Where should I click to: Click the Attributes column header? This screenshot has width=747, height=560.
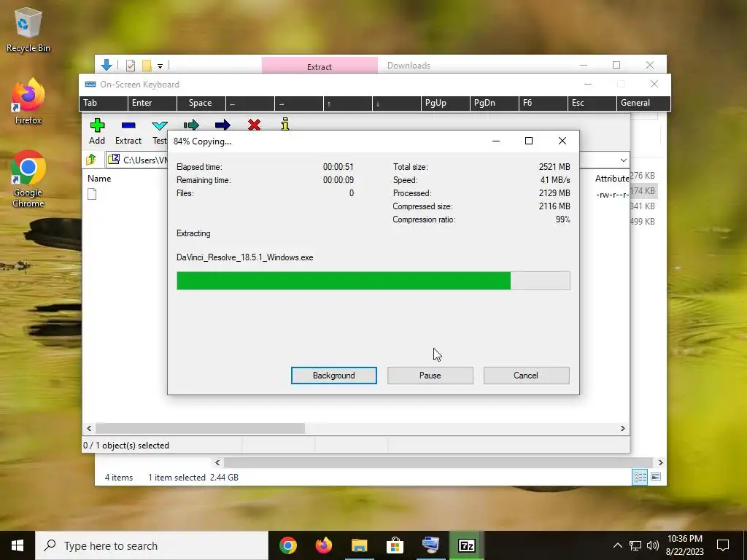(x=612, y=179)
